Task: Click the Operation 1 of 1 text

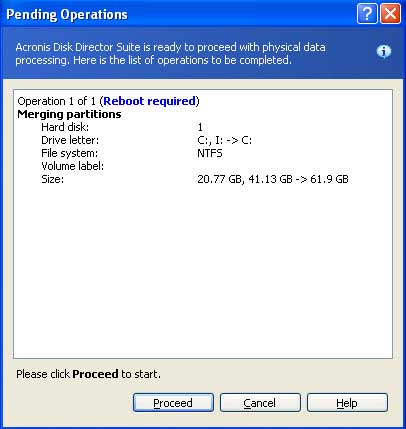Action: (x=57, y=101)
